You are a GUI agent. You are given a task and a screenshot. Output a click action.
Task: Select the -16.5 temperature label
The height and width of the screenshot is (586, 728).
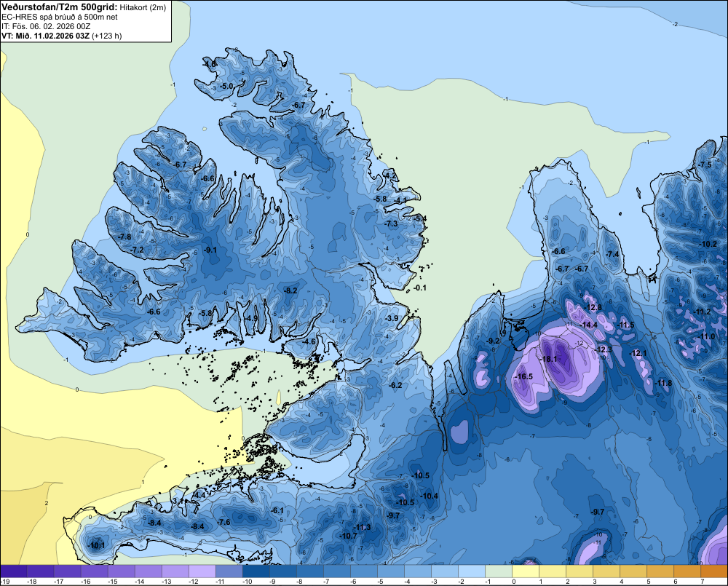(x=525, y=376)
